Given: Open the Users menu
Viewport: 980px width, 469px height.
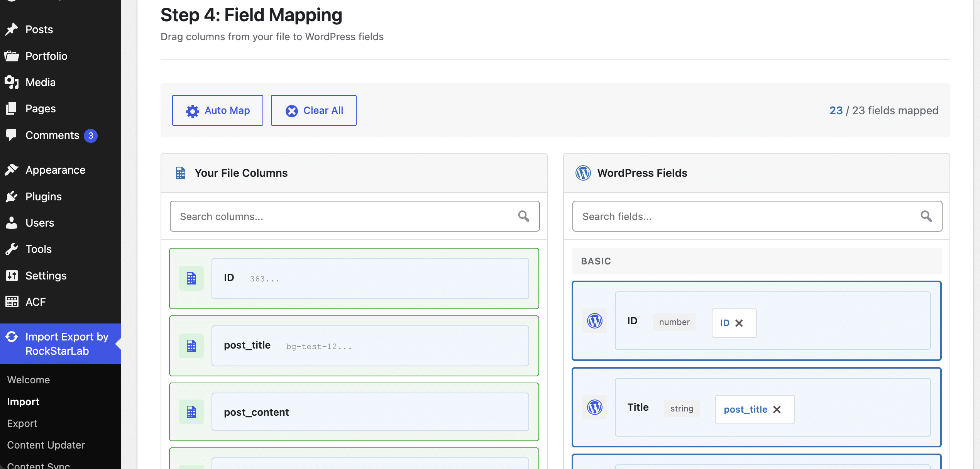Looking at the screenshot, I should [61, 223].
